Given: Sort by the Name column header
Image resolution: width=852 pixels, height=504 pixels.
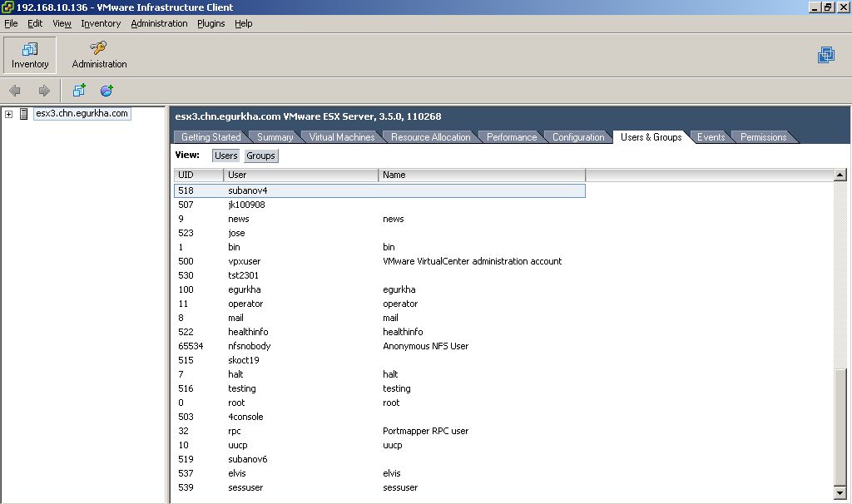Looking at the screenshot, I should [x=482, y=175].
